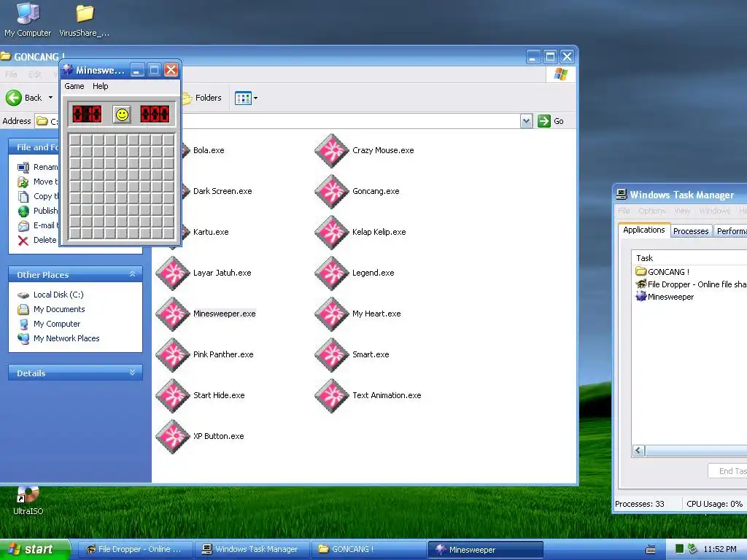Select the My Heart.exe icon
This screenshot has width=747, height=560.
332,314
